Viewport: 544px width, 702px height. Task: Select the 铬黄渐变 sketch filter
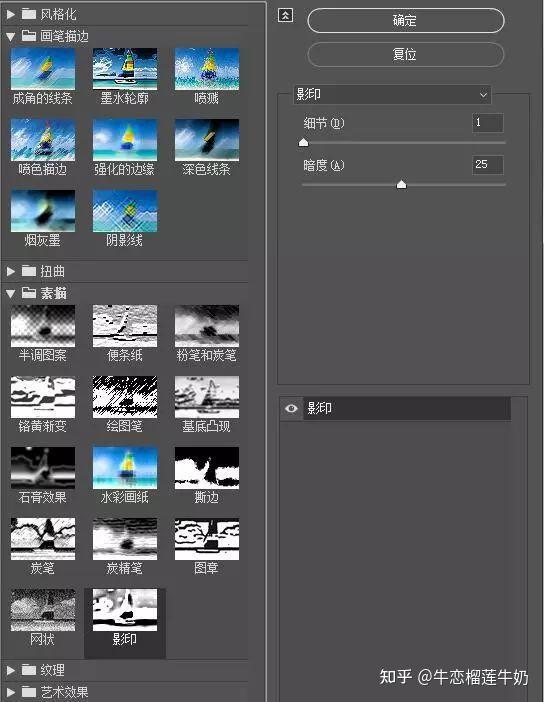point(43,397)
